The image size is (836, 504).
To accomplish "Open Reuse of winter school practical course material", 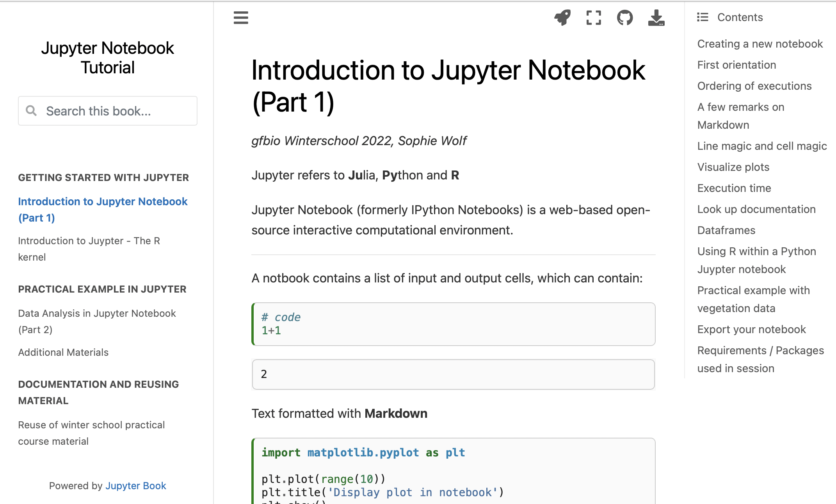I will pyautogui.click(x=91, y=433).
